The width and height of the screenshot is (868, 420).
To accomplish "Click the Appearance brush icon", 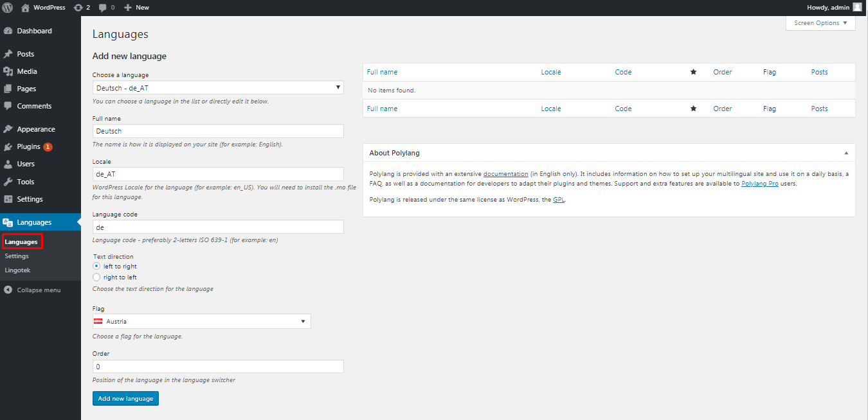I will [8, 129].
